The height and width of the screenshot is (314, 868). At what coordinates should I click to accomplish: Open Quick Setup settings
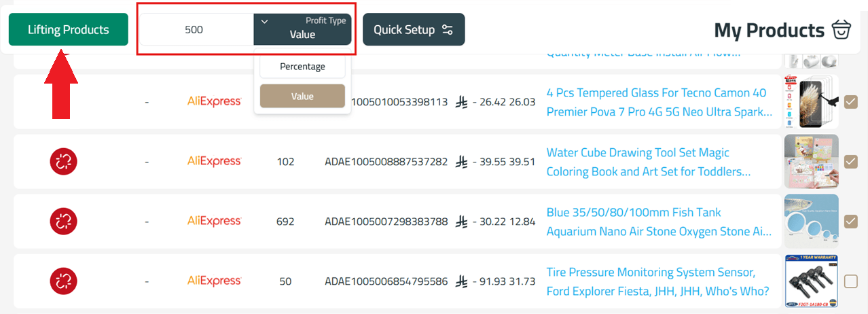(x=413, y=30)
